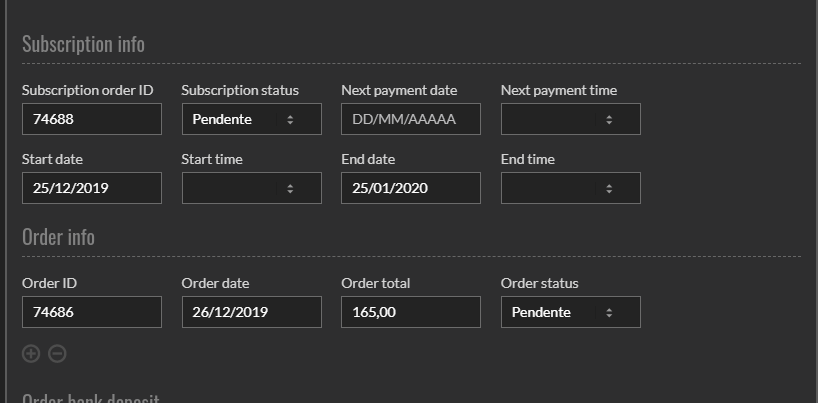The image size is (818, 403).
Task: Click the Subscription status label text
Action: 240,90
